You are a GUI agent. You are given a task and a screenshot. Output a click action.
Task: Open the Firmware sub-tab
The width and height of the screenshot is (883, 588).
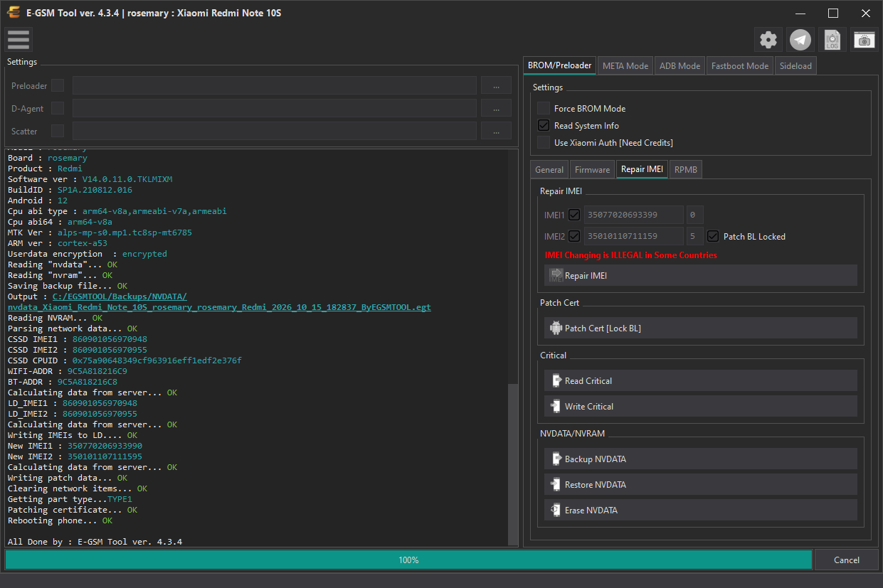pyautogui.click(x=592, y=169)
